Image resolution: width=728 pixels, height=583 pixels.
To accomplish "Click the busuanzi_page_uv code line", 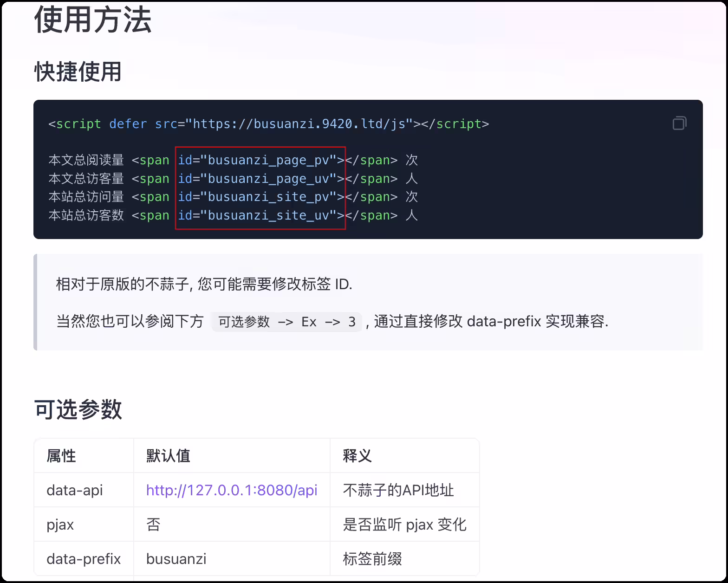I will [233, 179].
